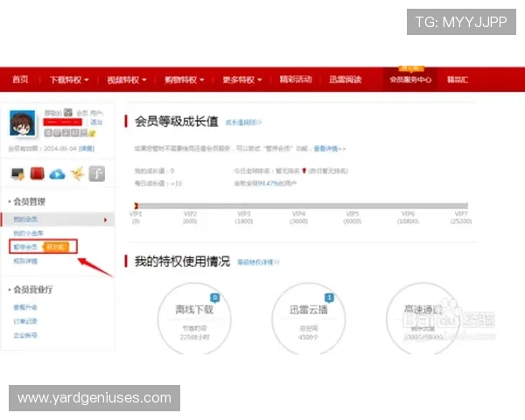Open 迅雷阅读 in navigation bar

click(x=346, y=80)
